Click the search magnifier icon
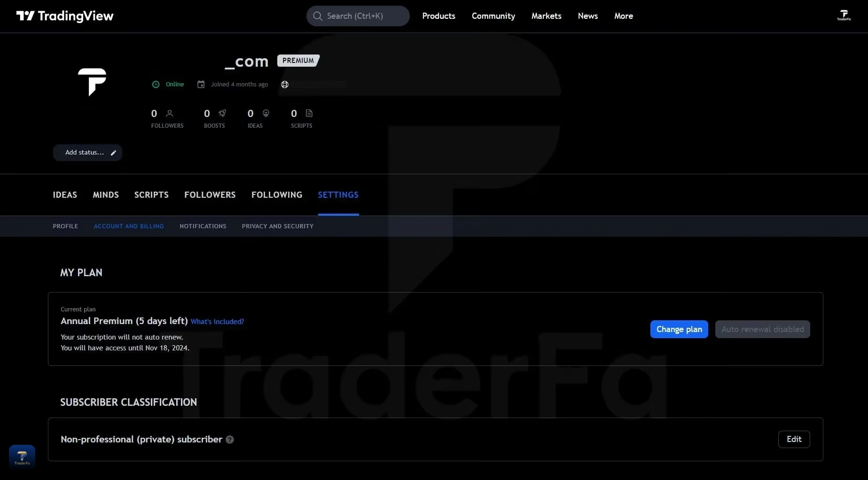 tap(318, 16)
